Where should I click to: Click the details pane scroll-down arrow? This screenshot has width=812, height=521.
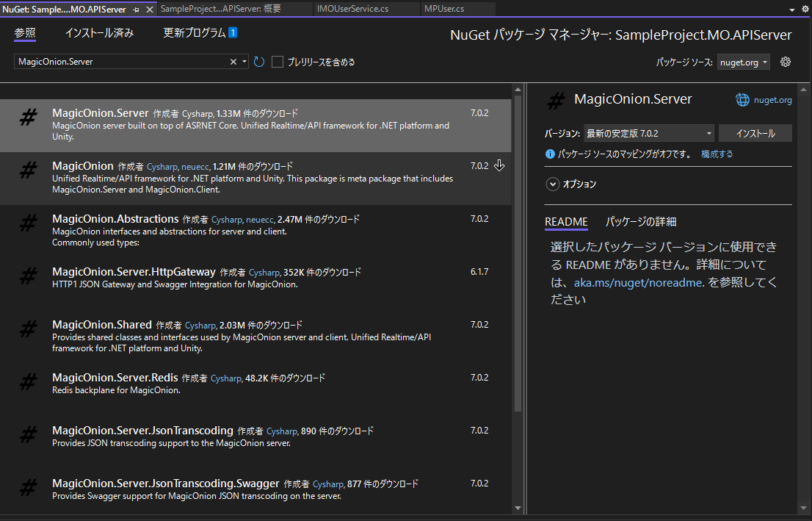804,508
